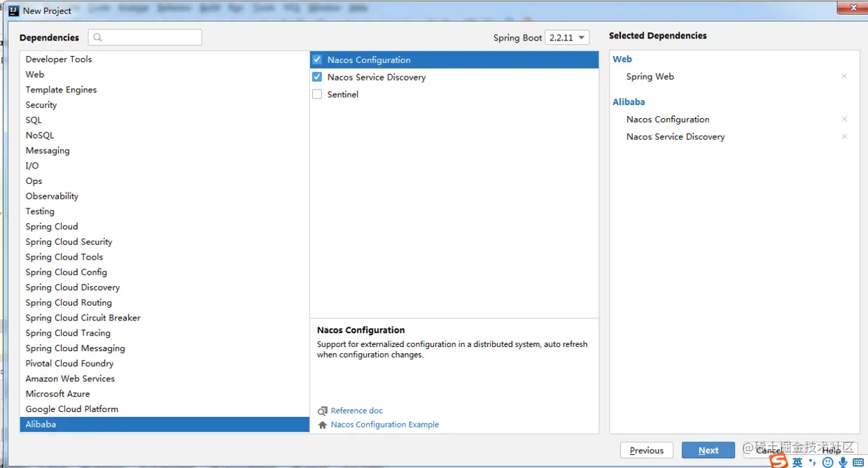Select the Web category
Screen dimensions: 868x468
click(x=164, y=74)
